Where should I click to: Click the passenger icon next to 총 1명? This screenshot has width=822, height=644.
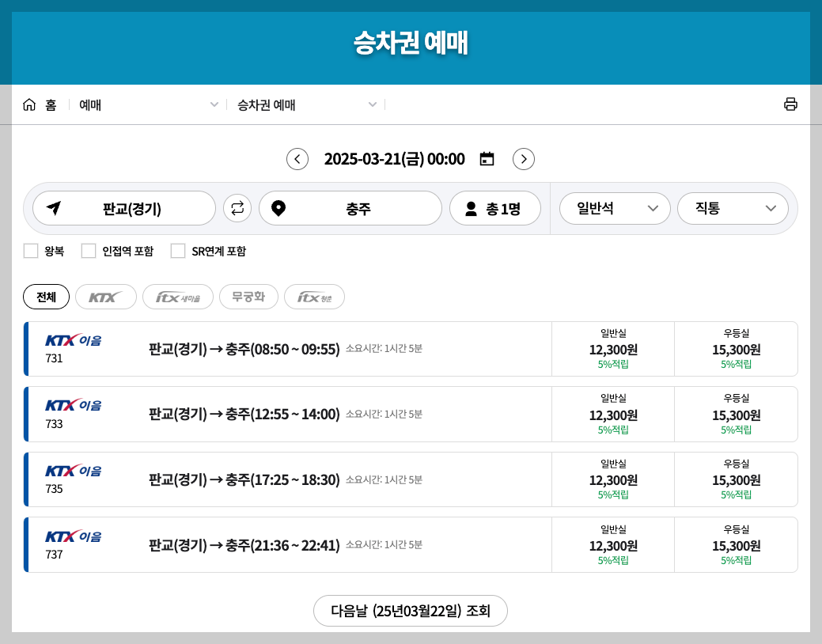click(x=472, y=208)
